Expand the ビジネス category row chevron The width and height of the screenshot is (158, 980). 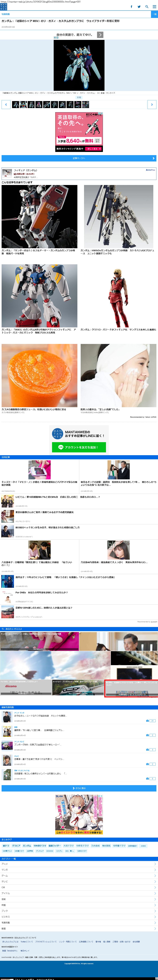coord(155,917)
